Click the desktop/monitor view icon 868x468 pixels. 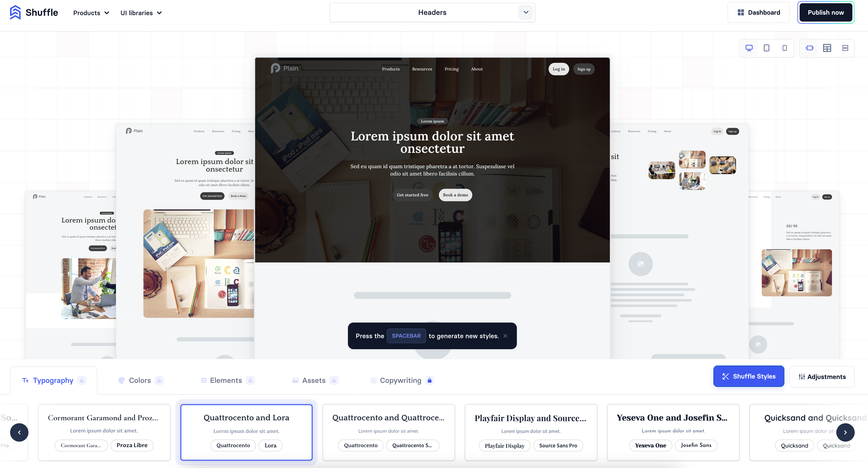click(x=748, y=48)
